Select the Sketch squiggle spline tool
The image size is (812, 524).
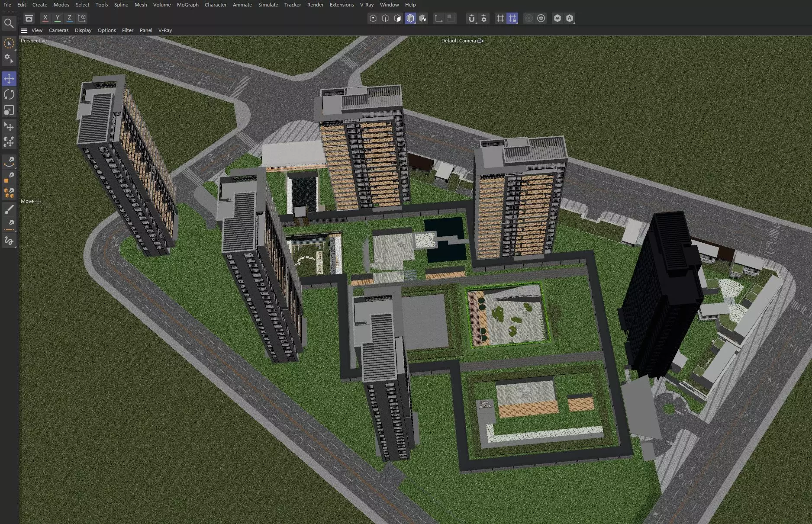(9, 241)
